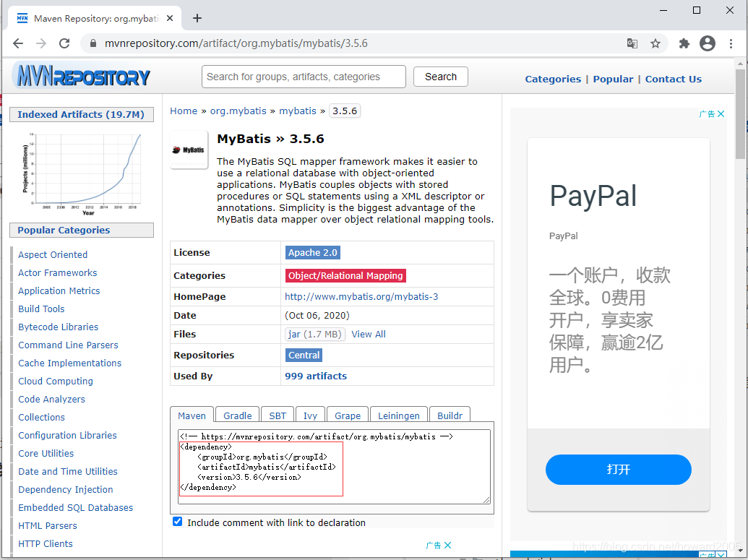Click the indexed artifacts growth chart

[82, 173]
